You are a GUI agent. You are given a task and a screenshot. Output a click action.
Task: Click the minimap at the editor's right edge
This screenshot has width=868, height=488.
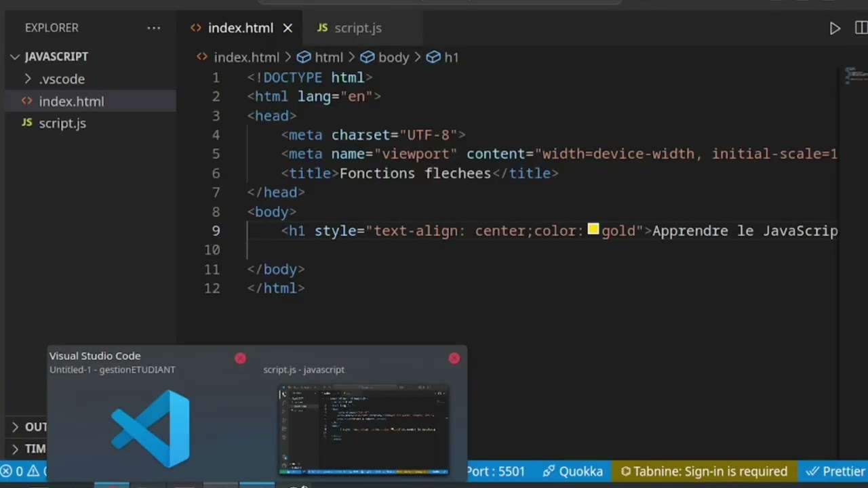856,75
